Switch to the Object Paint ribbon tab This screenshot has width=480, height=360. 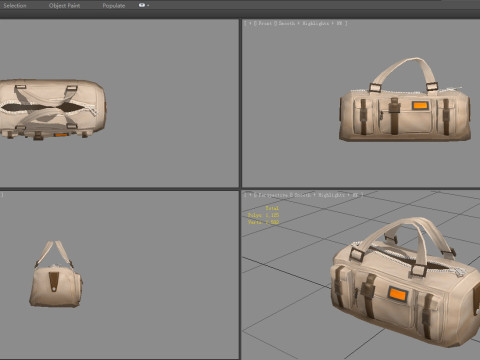64,6
